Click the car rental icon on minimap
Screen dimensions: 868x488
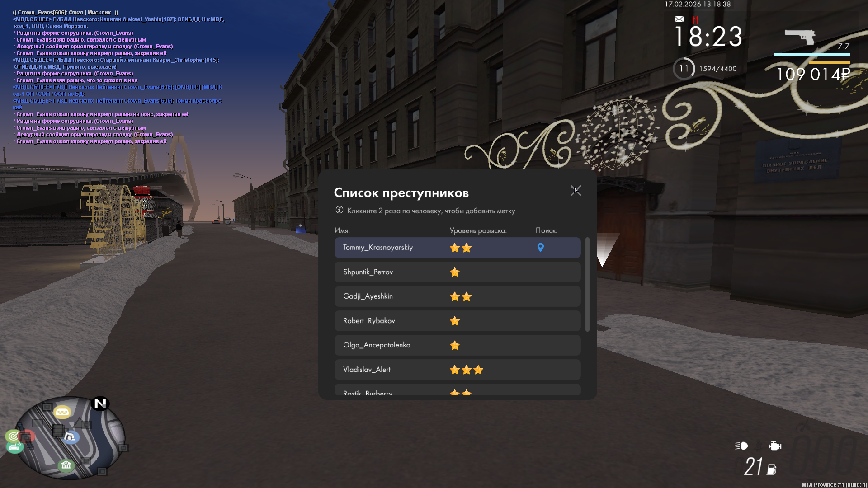(x=15, y=447)
